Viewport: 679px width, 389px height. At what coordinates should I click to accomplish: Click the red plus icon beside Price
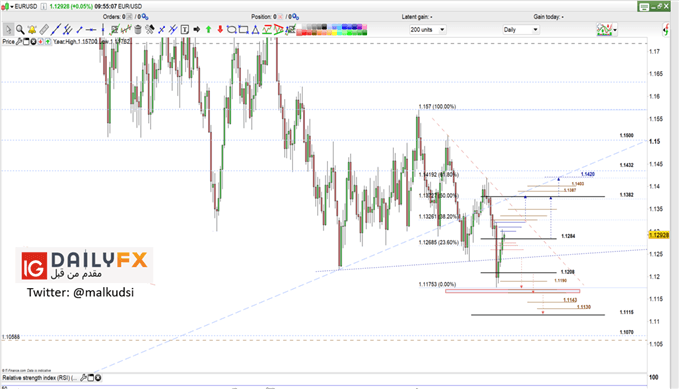pyautogui.click(x=40, y=42)
